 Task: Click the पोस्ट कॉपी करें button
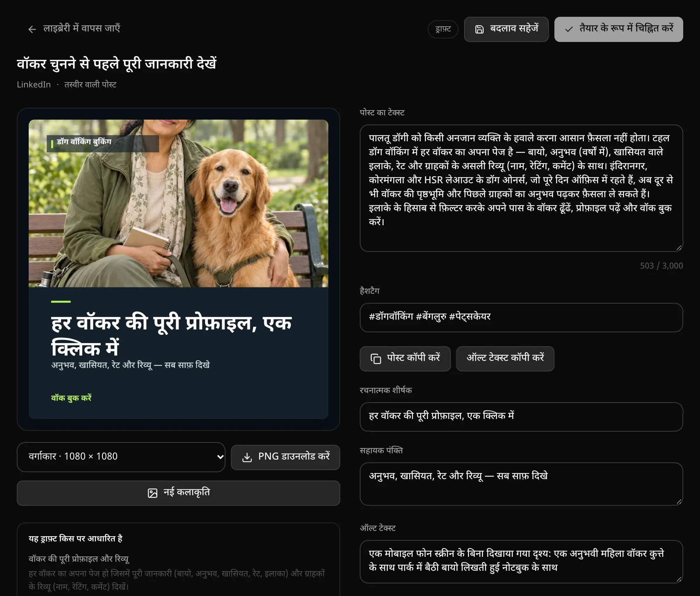click(405, 359)
